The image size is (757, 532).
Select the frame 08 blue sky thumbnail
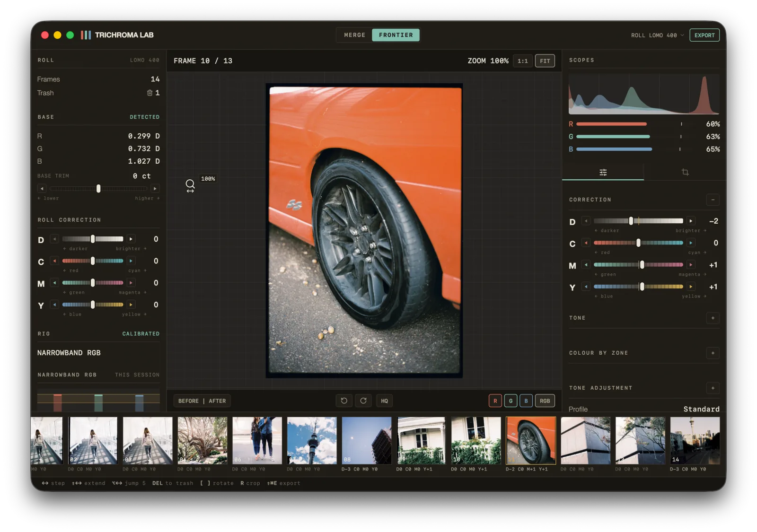pos(367,441)
